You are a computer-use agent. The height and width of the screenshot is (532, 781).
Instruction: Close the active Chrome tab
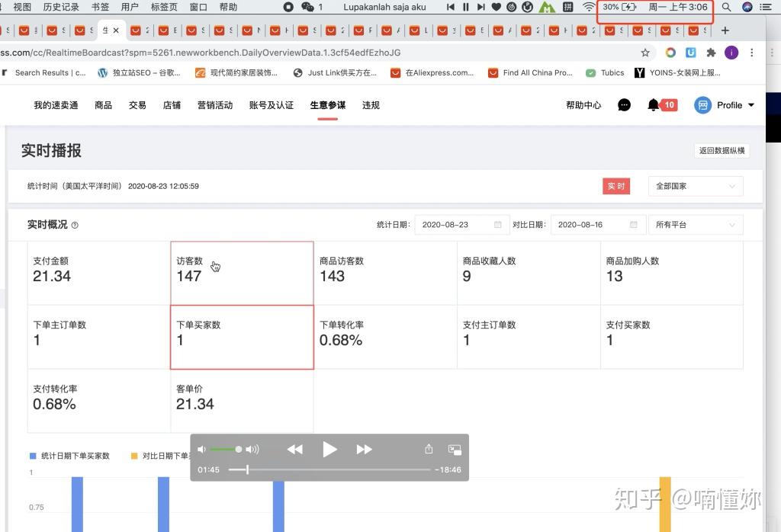coord(116,30)
